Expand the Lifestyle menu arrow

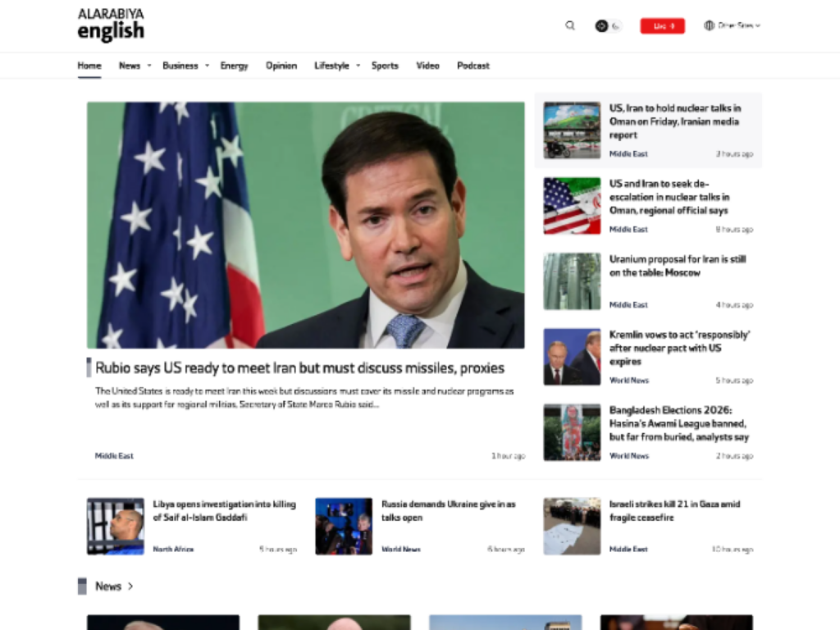(x=358, y=66)
